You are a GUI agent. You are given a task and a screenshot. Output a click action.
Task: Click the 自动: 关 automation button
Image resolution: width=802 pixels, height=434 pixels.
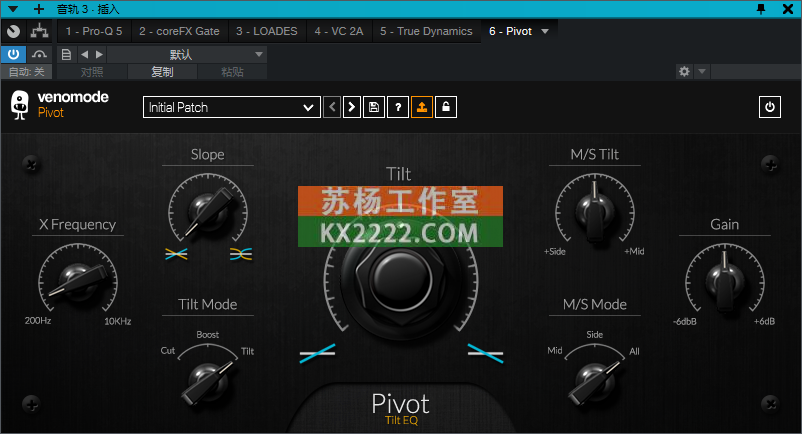pos(27,72)
